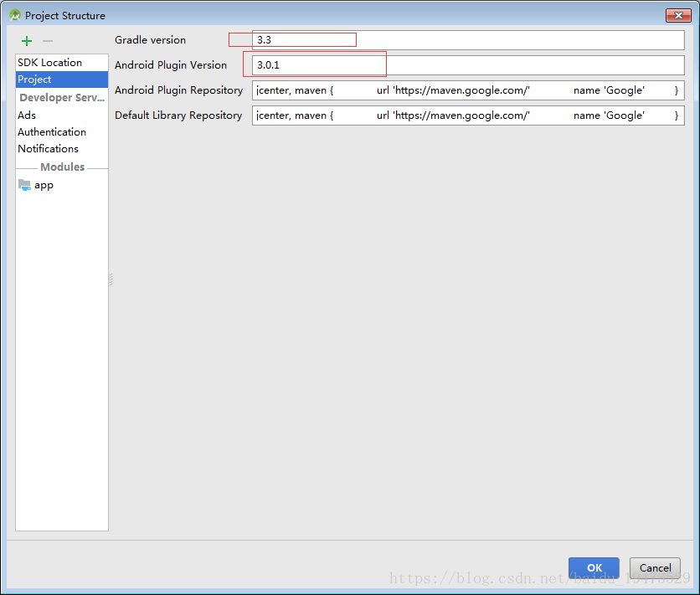Close the Project Structure dialog

[677, 15]
